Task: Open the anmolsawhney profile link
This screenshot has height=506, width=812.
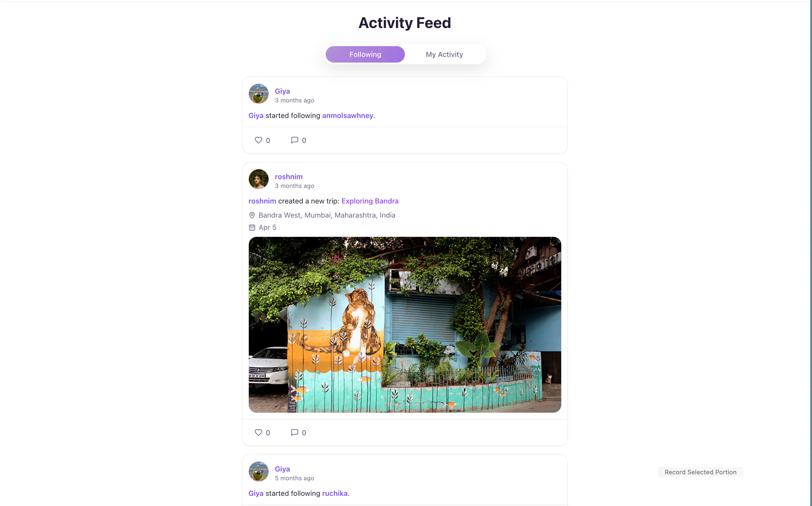Action: (348, 115)
